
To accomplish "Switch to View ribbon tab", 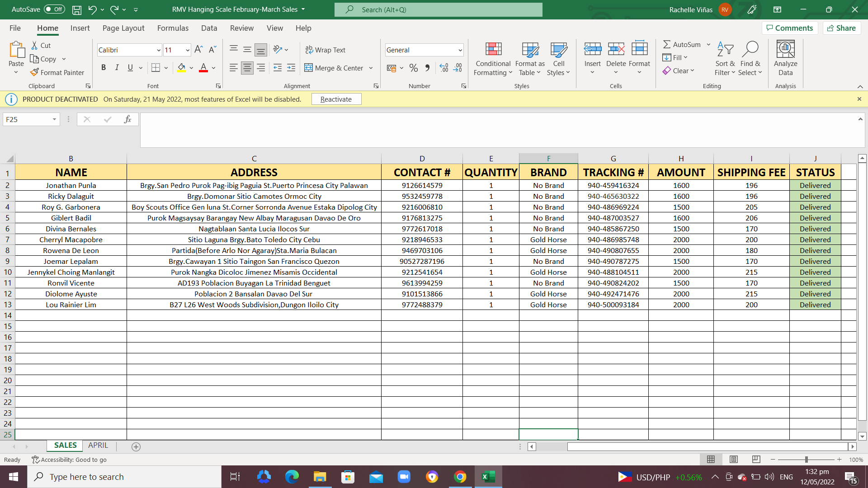I will tap(275, 28).
